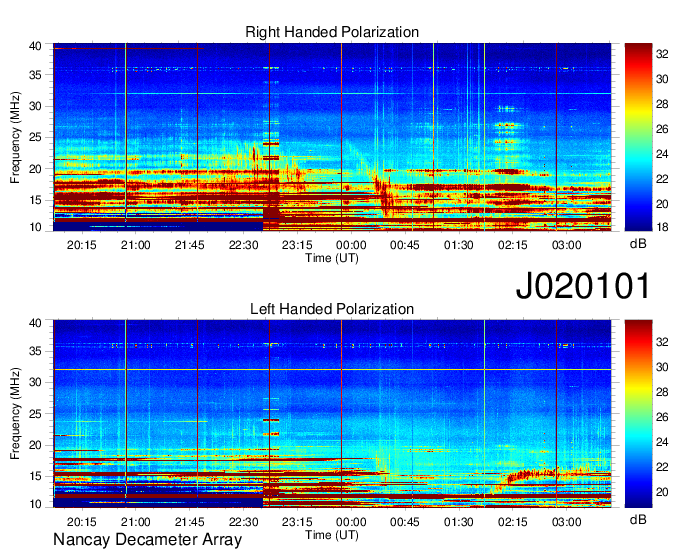680x552 pixels.
Task: Click the 15 MHz tick on Right Handed plot
Action: tap(35, 200)
